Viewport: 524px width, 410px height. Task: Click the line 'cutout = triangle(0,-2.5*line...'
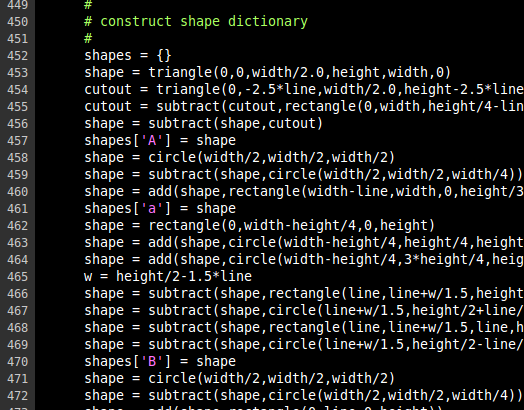[x=304, y=90]
